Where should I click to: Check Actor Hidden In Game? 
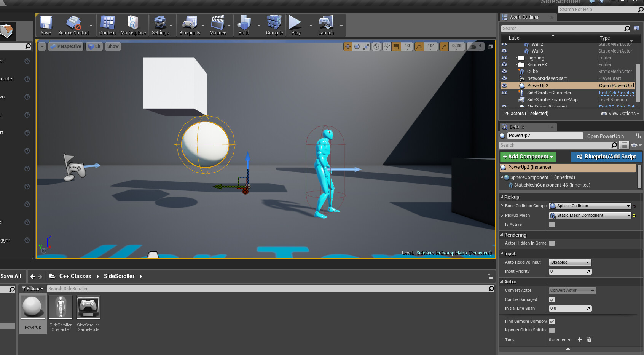click(x=552, y=243)
